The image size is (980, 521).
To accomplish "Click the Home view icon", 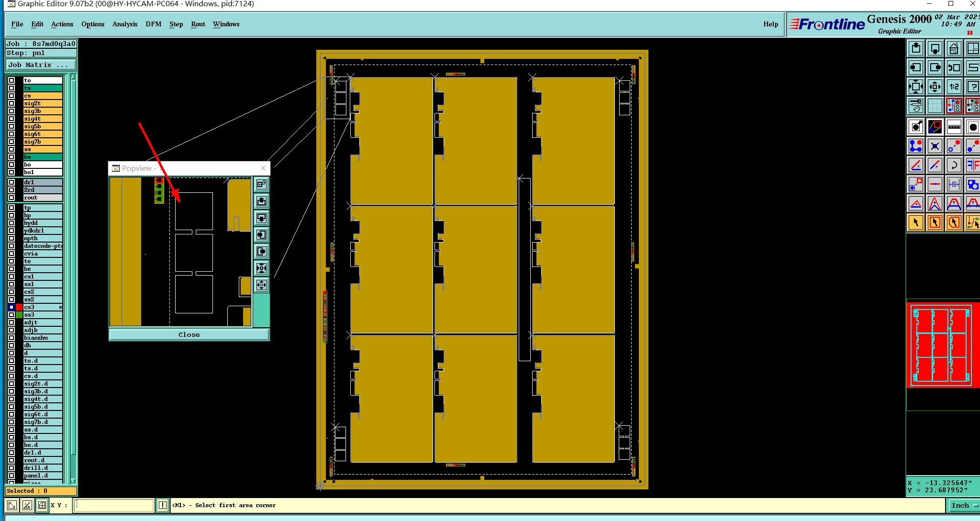I will pyautogui.click(x=954, y=48).
